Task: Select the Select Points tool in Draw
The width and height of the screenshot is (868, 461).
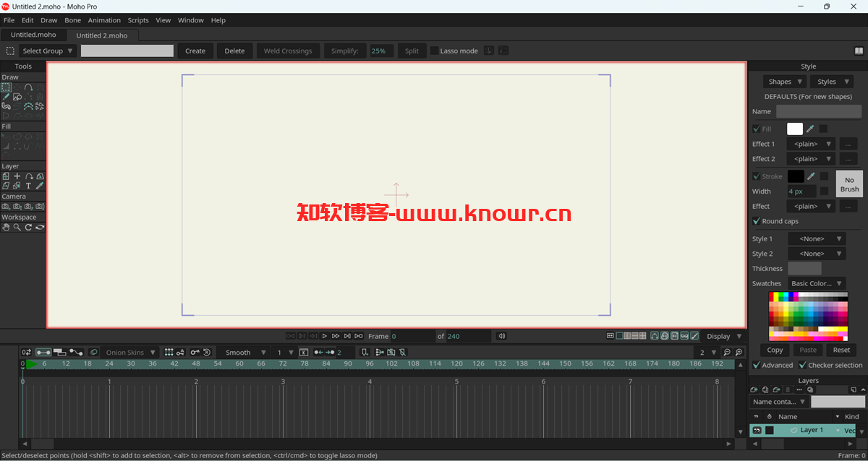Action: point(6,87)
